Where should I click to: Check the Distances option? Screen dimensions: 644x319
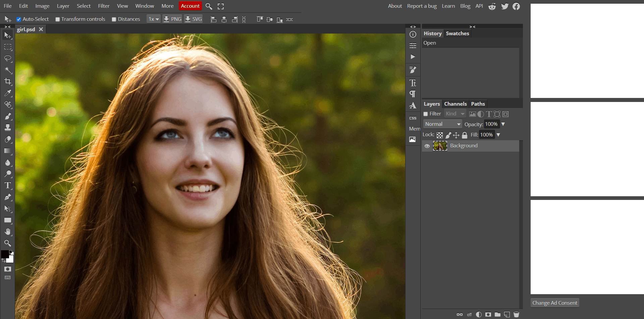tap(114, 19)
